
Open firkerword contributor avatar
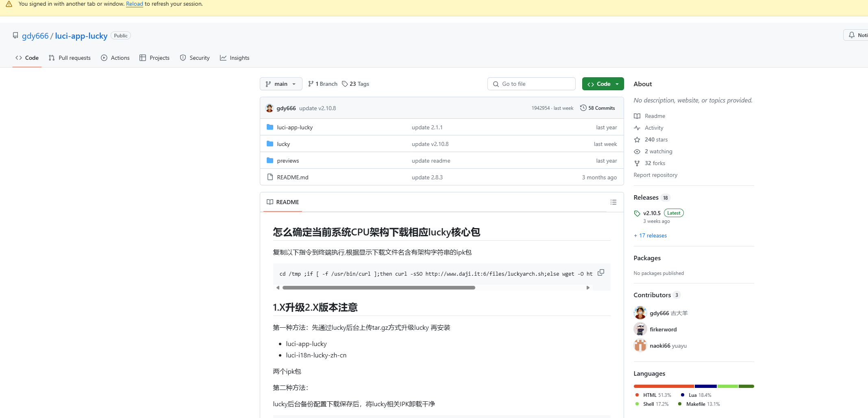[x=640, y=329]
